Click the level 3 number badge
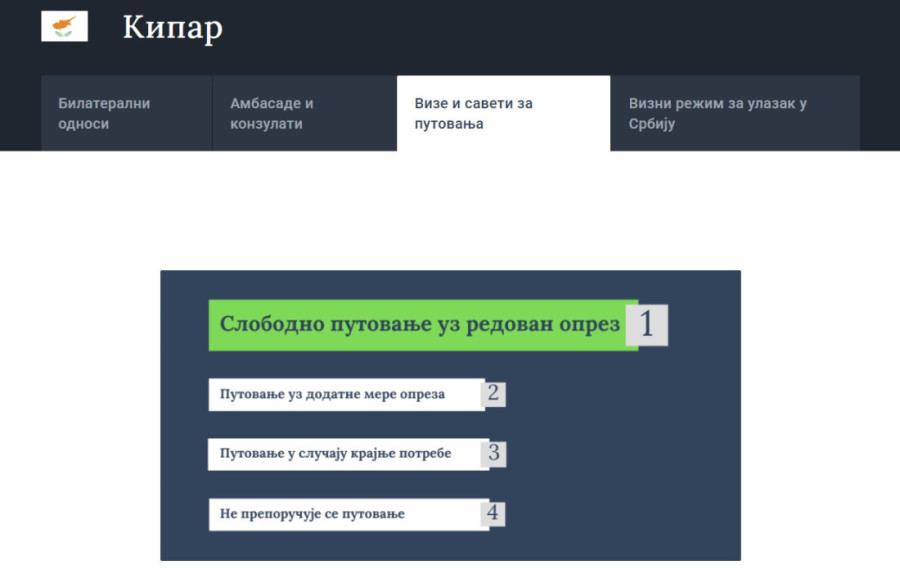The image size is (900, 574). tap(493, 453)
